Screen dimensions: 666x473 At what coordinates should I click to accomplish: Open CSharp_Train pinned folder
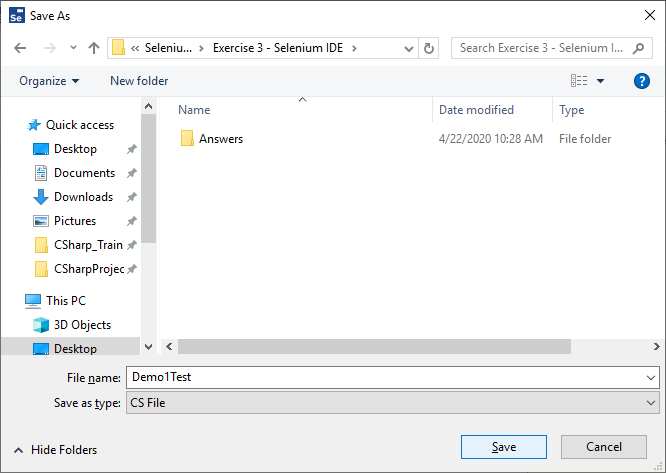coord(88,245)
